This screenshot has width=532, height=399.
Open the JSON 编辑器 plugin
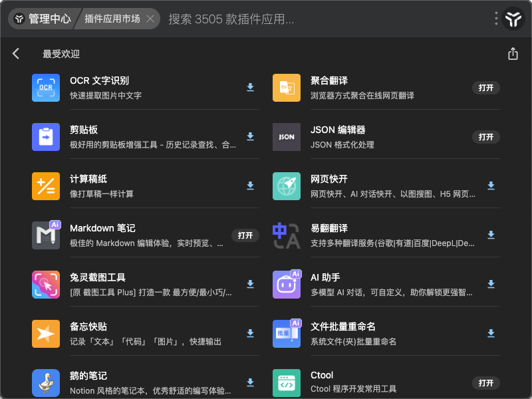(486, 137)
